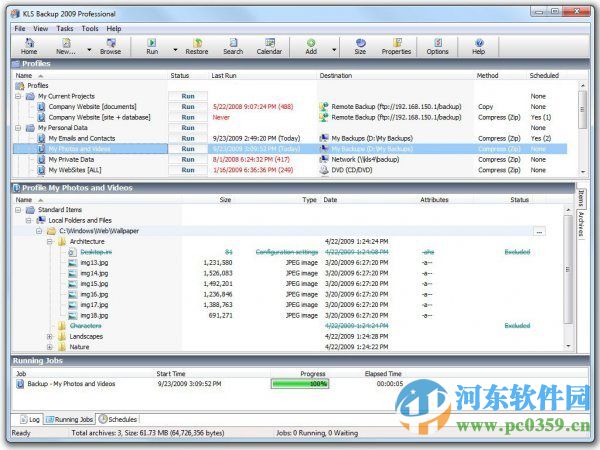
Task: Open the Calendar toolbar icon
Action: pyautogui.click(x=269, y=46)
